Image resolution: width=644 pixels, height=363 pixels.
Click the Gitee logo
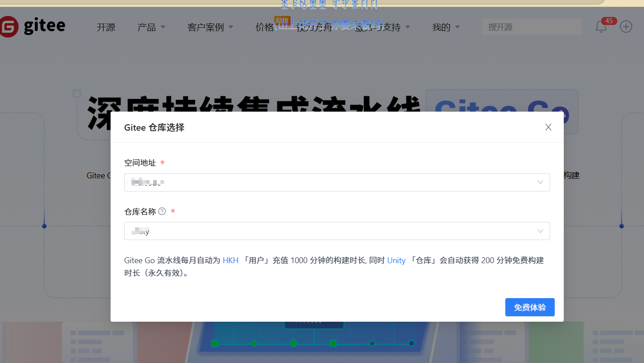click(x=32, y=26)
